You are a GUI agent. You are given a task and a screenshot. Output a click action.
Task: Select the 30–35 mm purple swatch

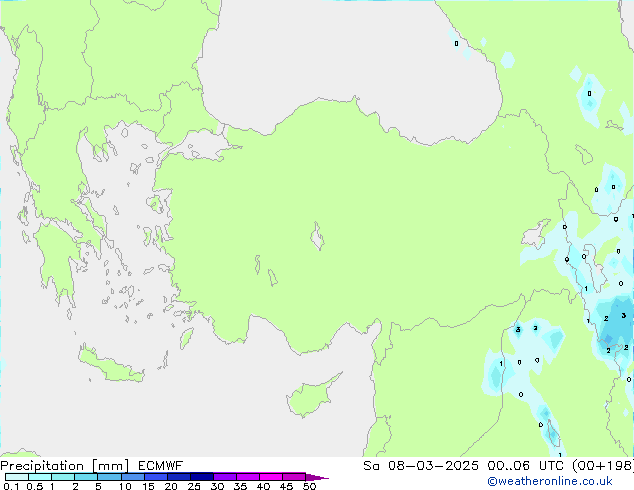[x=225, y=477]
